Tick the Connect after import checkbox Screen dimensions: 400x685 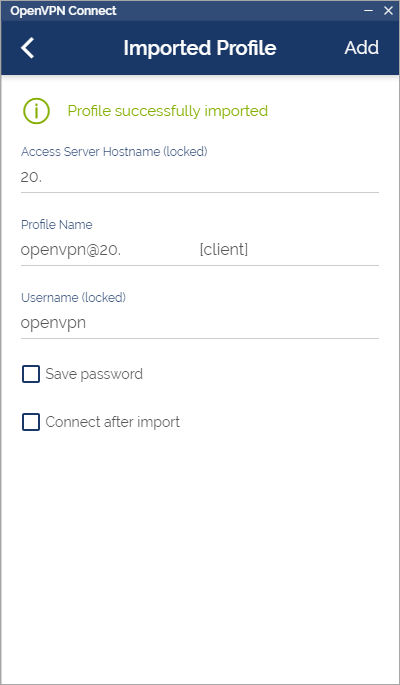pyautogui.click(x=31, y=422)
